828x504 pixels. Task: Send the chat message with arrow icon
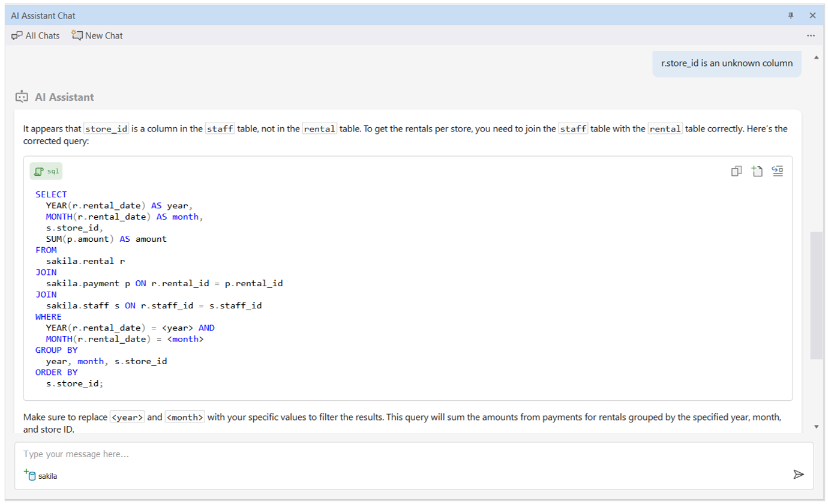tap(798, 475)
